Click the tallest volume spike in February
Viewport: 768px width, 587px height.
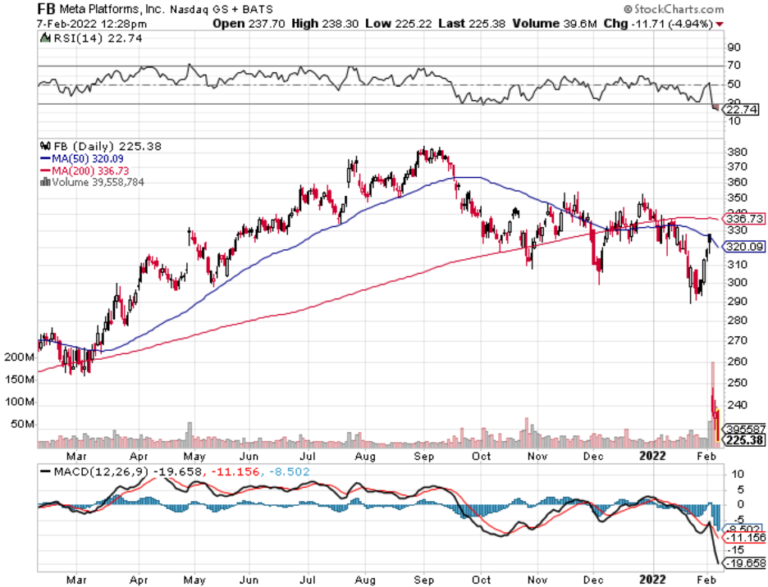(713, 404)
